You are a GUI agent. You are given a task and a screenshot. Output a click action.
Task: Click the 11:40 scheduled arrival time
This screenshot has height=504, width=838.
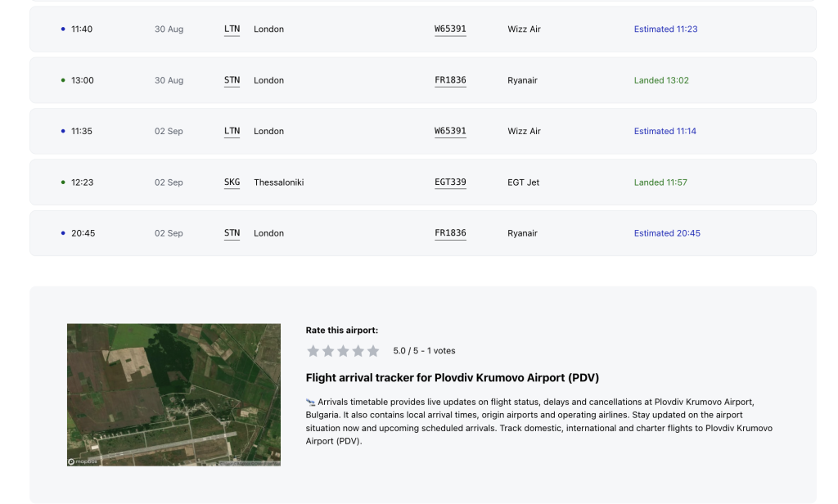click(82, 29)
